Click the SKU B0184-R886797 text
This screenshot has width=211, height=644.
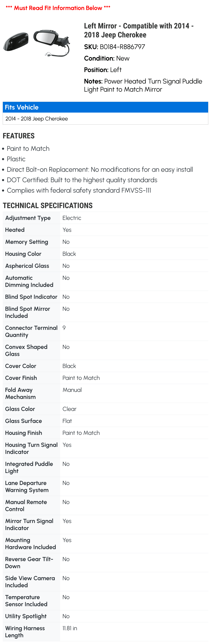(114, 47)
